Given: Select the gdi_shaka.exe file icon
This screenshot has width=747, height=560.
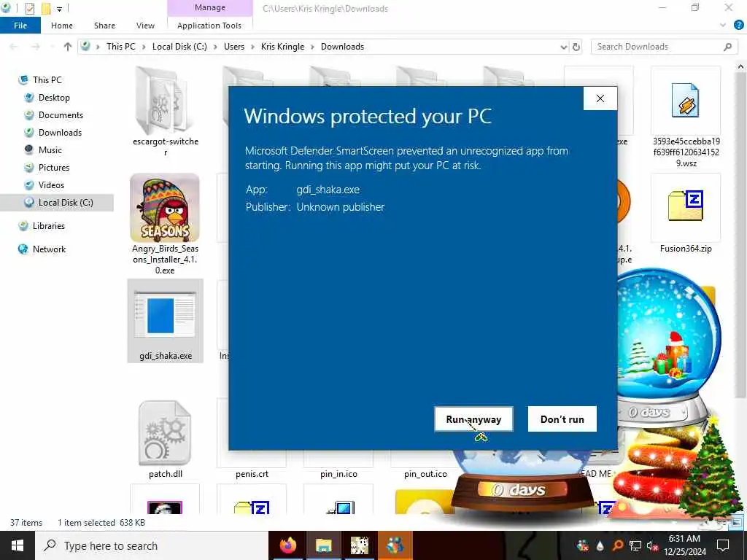Looking at the screenshot, I should (x=164, y=315).
